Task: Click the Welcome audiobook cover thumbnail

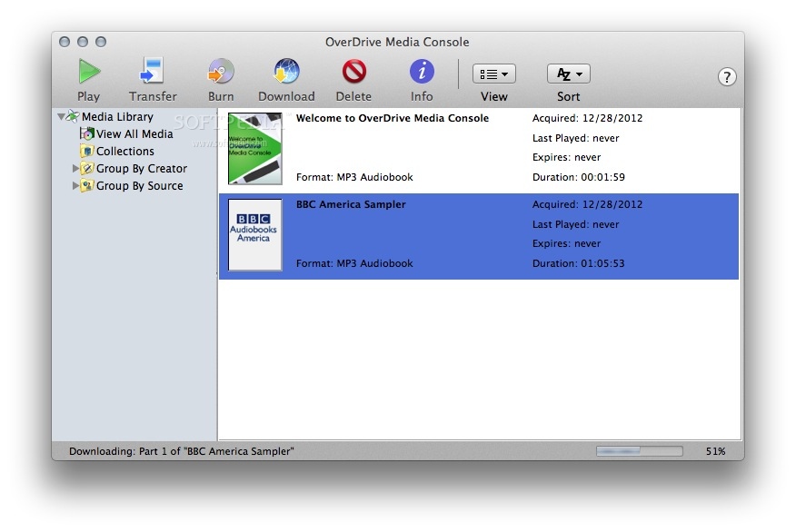Action: 254,147
